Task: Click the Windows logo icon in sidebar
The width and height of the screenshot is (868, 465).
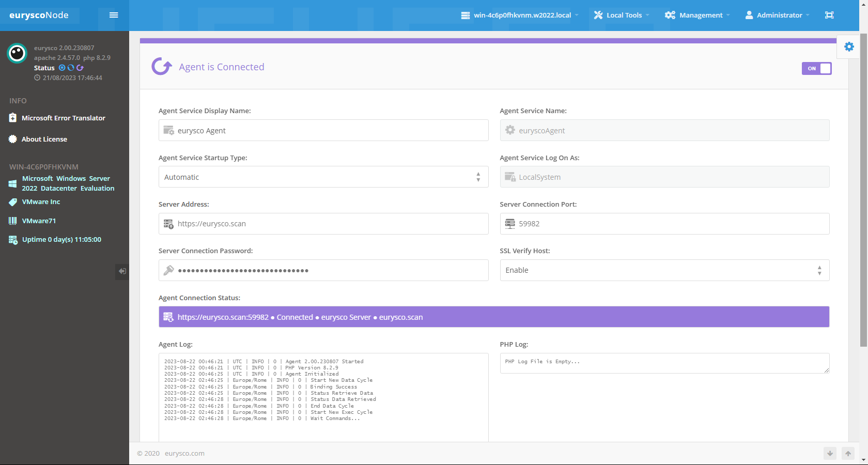Action: pos(13,183)
